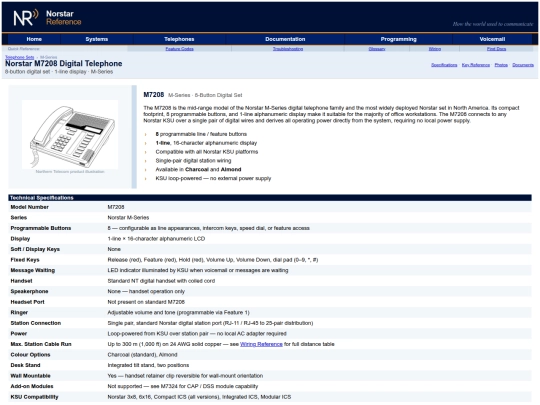Click the '8 programmable line / feature buttons' bullet
This screenshot has width=540, height=405.
(201, 134)
